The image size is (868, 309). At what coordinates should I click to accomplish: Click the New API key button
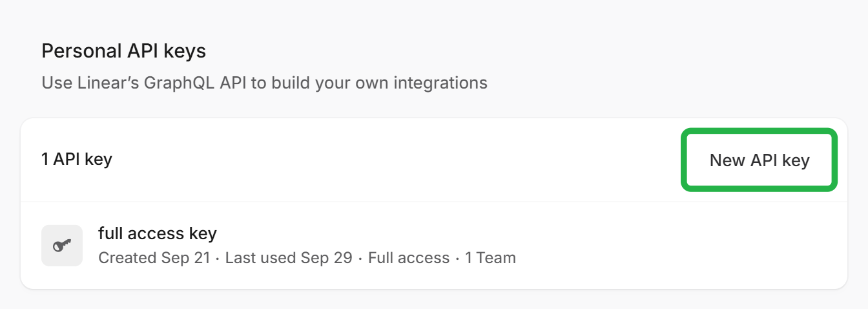click(759, 160)
